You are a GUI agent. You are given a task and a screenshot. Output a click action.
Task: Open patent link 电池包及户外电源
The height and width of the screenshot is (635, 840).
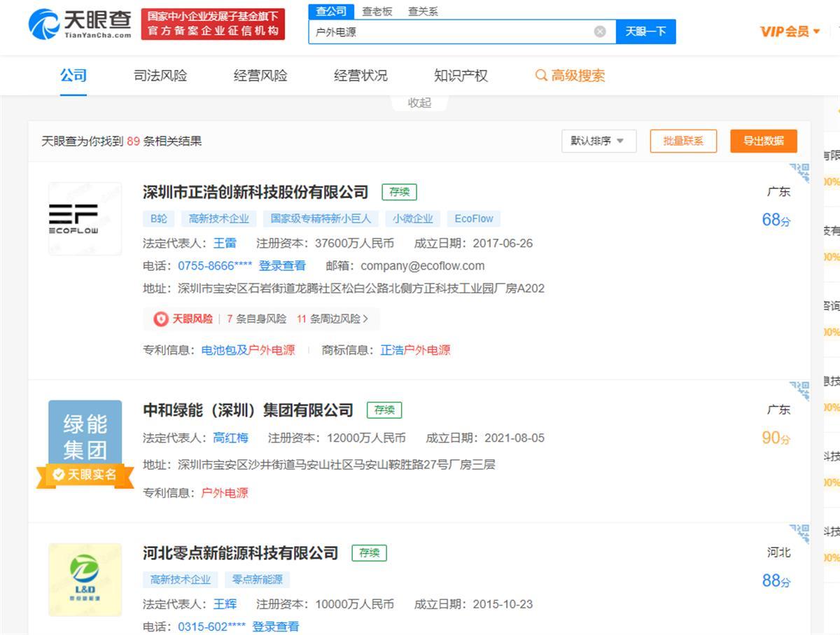248,350
